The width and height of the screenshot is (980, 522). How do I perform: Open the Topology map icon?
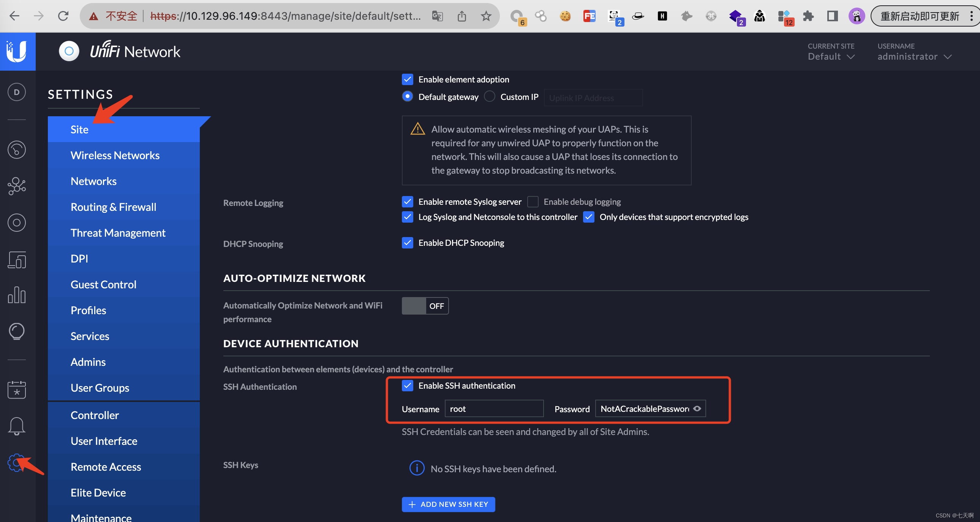coord(17,186)
